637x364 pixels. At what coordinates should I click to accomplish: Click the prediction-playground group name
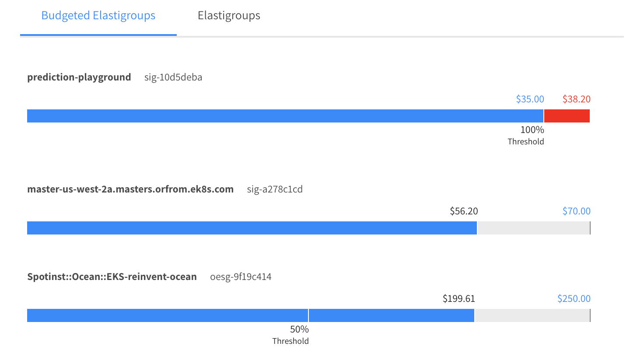(x=79, y=77)
